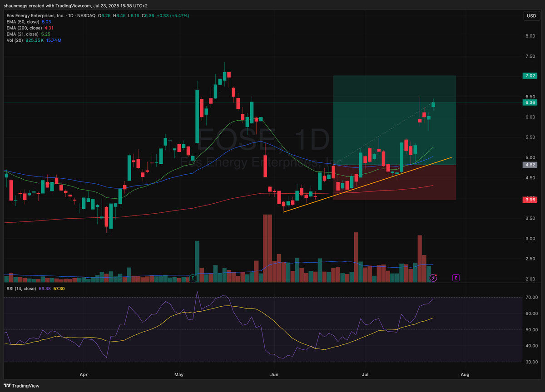Click the 6.00 price axis label
545x392 pixels.
(530, 117)
